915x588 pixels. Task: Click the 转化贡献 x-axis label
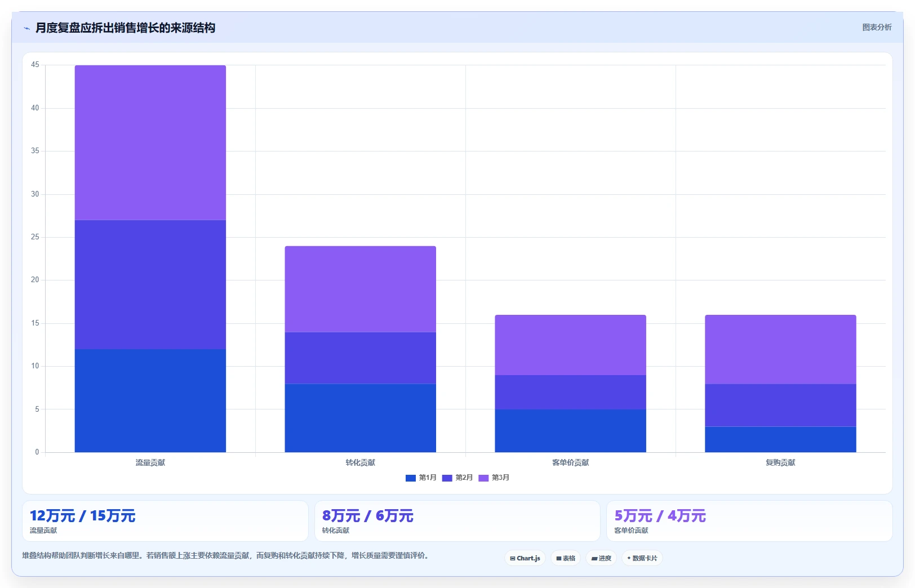click(361, 462)
